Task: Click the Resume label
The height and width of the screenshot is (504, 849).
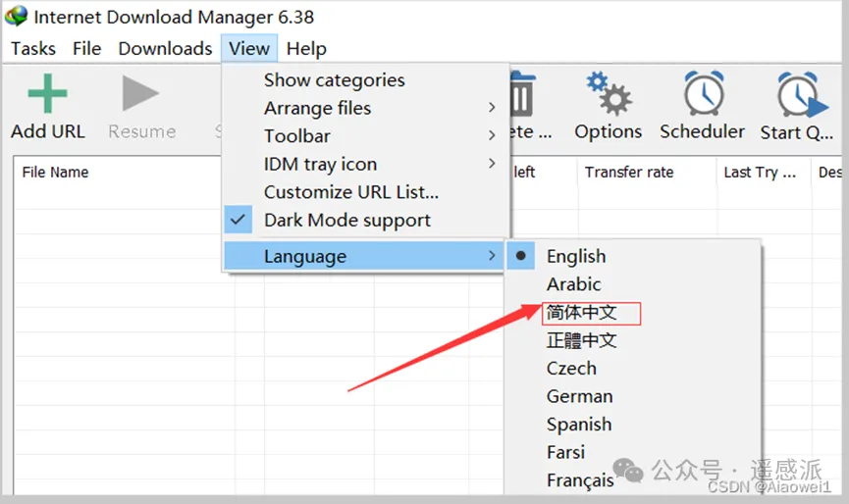Action: point(142,131)
